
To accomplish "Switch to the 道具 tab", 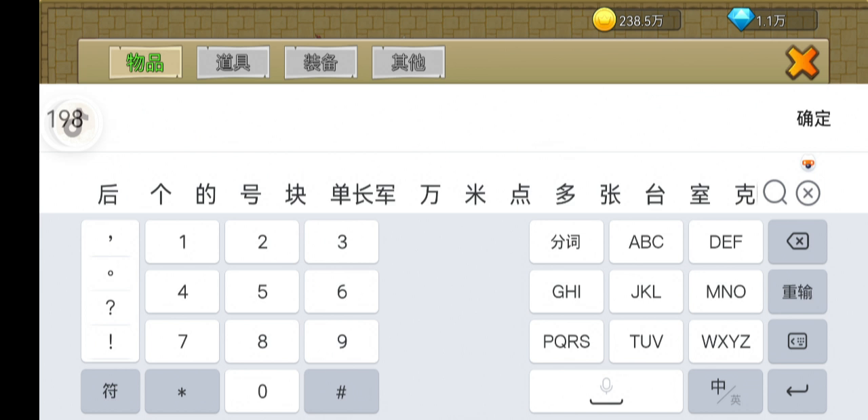I will pyautogui.click(x=233, y=62).
